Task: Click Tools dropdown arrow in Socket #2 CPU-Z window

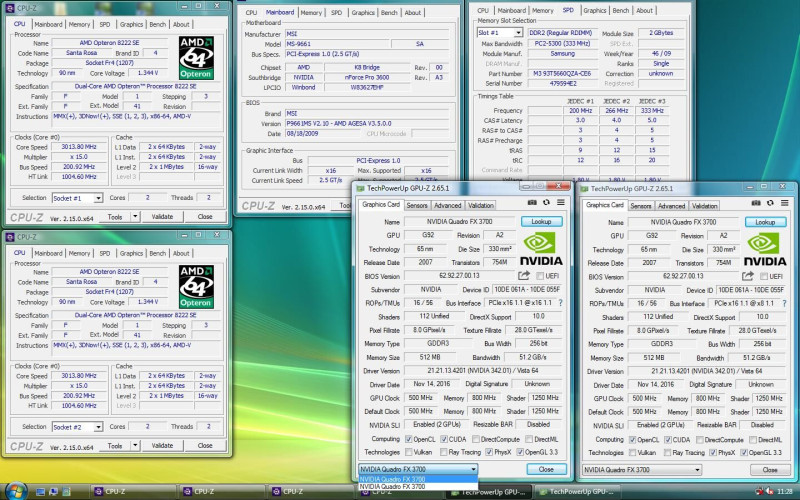Action: point(135,445)
